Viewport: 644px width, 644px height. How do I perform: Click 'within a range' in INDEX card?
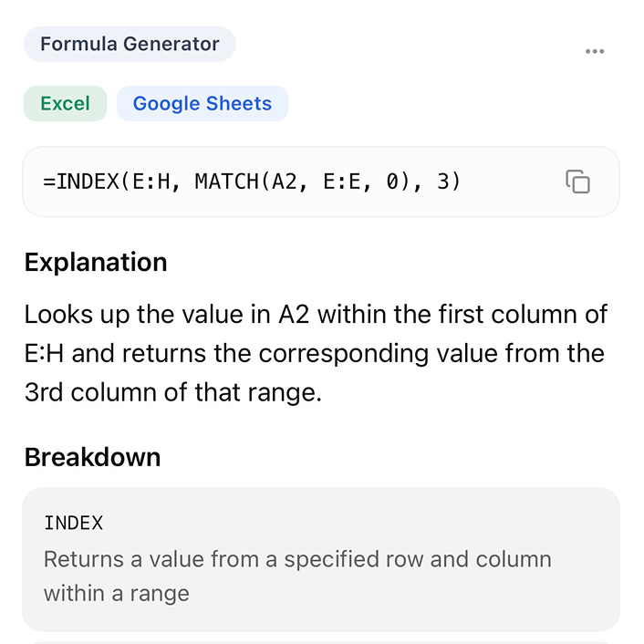tap(116, 594)
